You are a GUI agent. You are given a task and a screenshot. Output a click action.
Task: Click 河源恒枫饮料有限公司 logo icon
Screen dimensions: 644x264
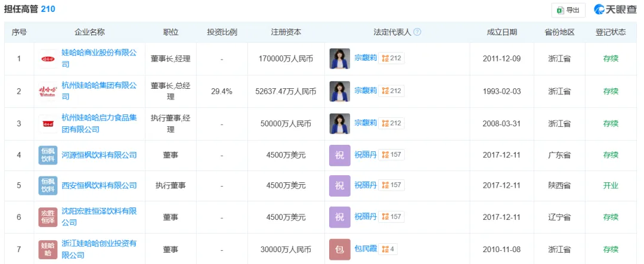click(48, 155)
